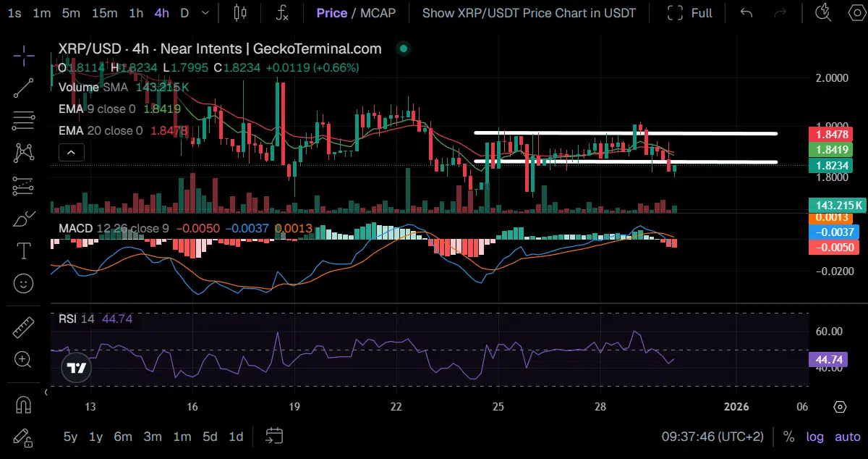This screenshot has height=459, width=868.
Task: Expand the timeframe dropdown arrow
Action: pyautogui.click(x=206, y=13)
